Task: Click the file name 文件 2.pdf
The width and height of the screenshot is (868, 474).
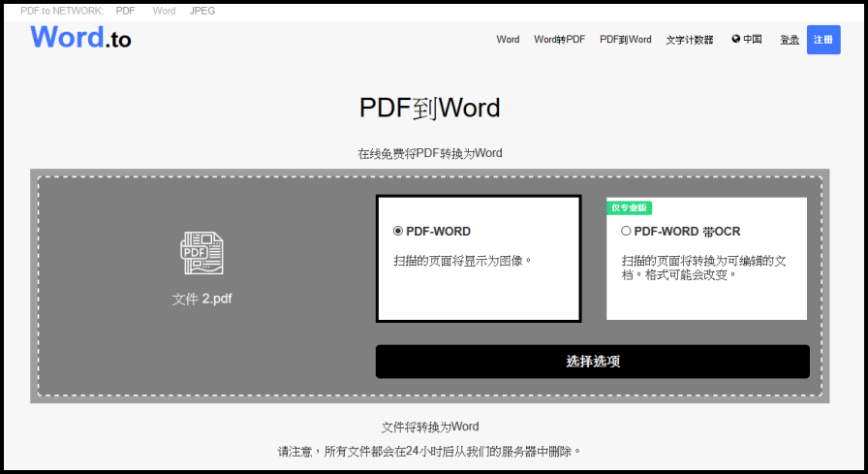Action: pos(201,299)
